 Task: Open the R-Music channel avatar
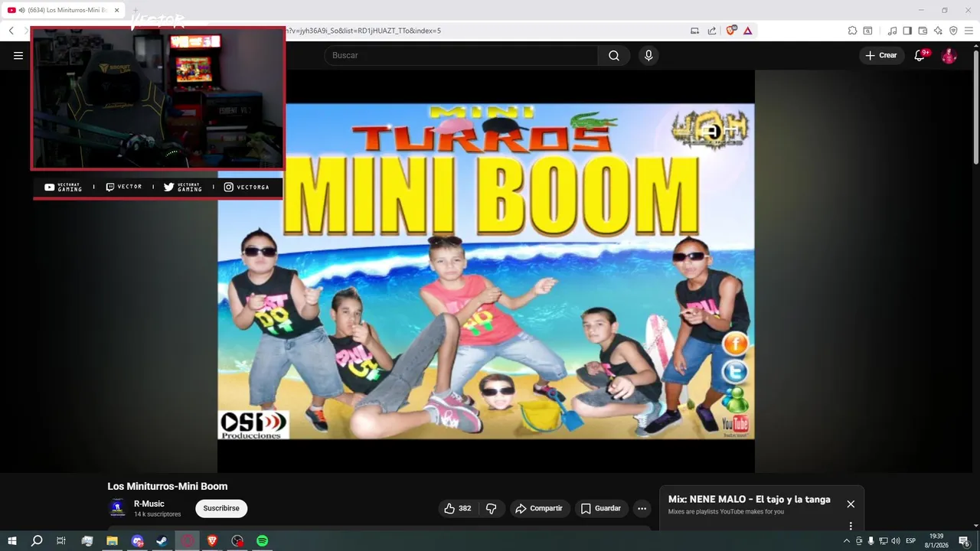[x=117, y=507]
